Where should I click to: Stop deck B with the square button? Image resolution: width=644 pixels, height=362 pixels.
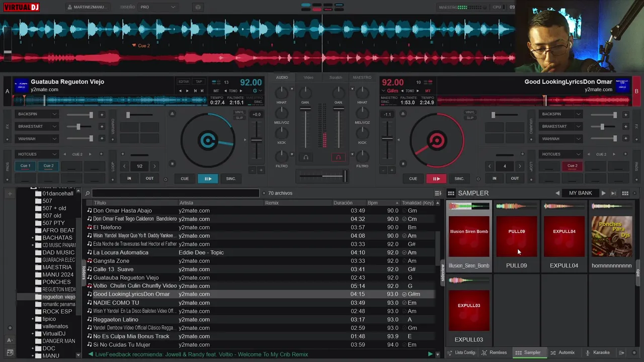point(403,163)
